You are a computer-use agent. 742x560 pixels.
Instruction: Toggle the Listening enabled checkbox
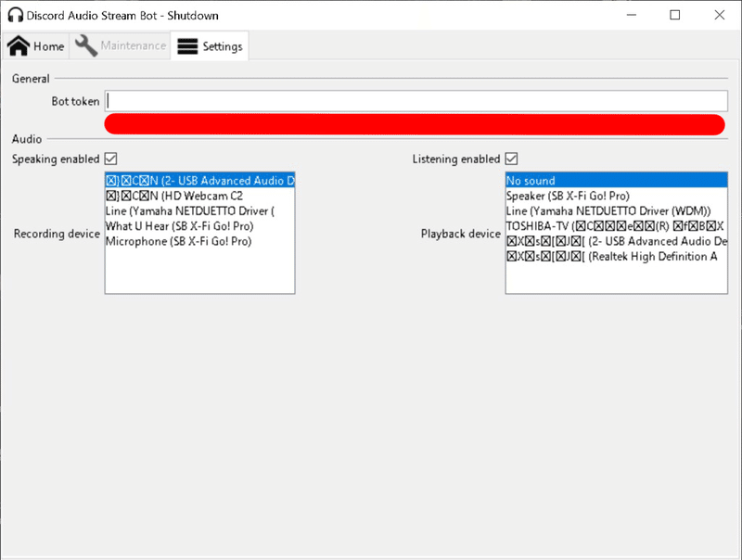click(x=511, y=159)
